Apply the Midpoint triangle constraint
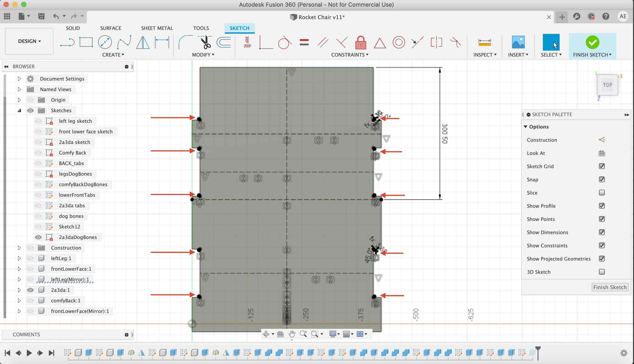Image resolution: width=634 pixels, height=364 pixels. tap(380, 42)
